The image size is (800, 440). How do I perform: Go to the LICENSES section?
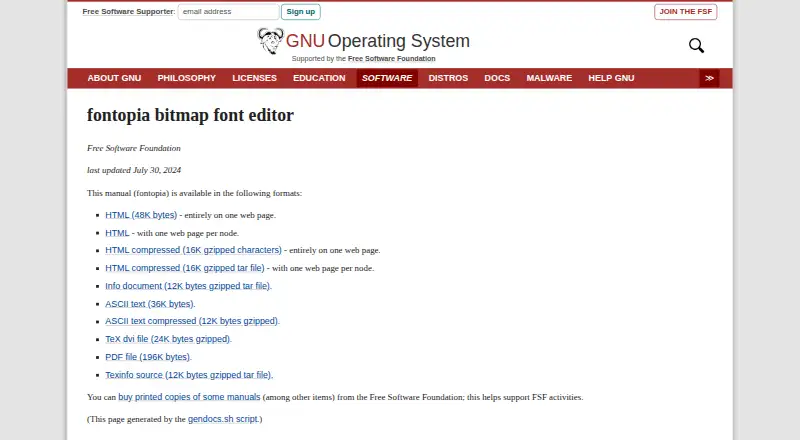(255, 78)
